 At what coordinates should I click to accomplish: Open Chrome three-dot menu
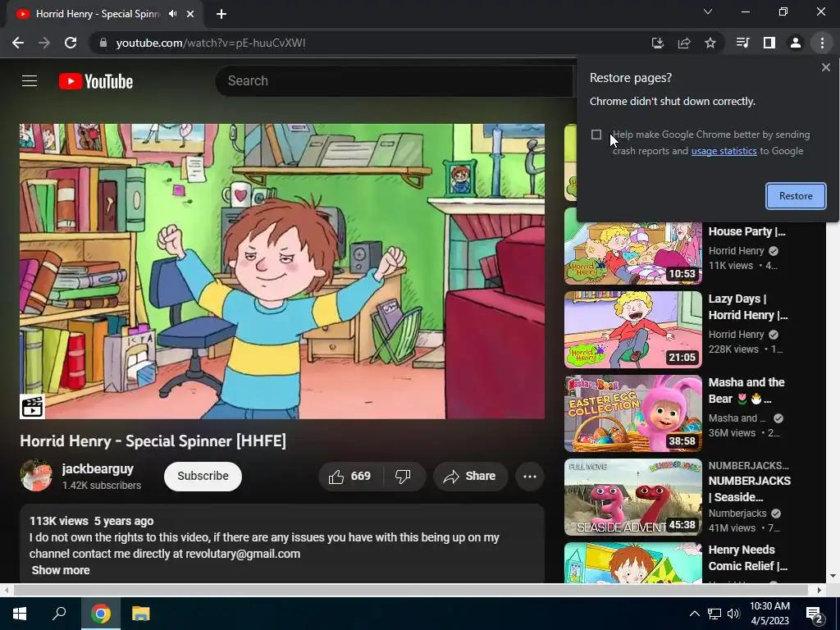[x=822, y=43]
